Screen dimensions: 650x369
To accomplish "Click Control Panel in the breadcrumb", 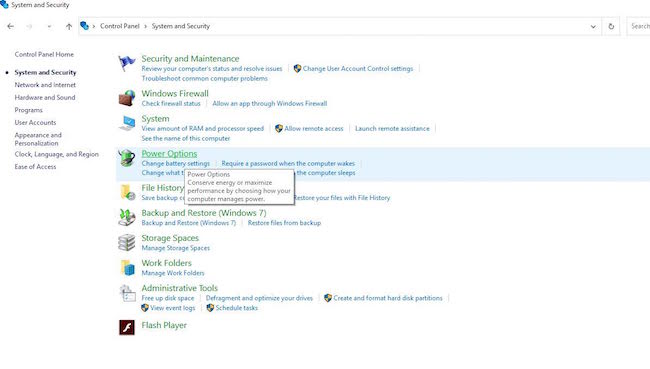I will click(x=119, y=26).
